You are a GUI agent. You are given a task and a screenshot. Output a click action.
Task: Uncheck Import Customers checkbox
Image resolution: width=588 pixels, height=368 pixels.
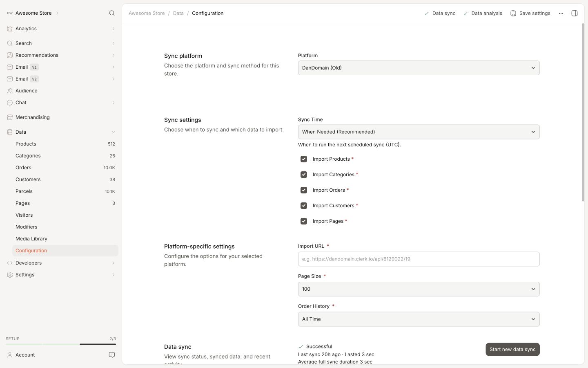coord(304,206)
